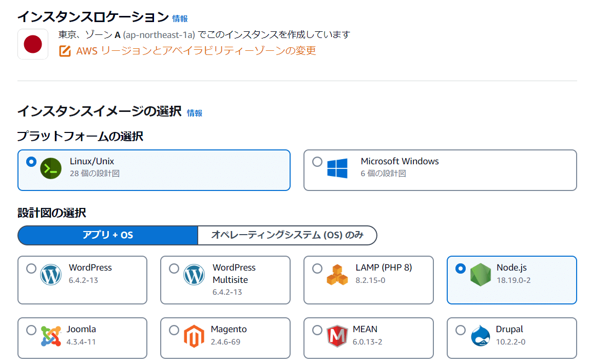Select the Drupal radio button

(460, 330)
